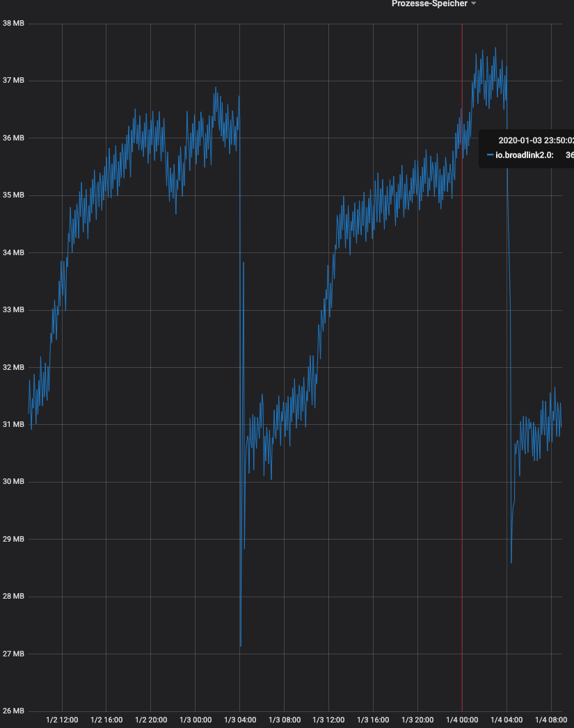The height and width of the screenshot is (728, 574).
Task: Click the 1/3 12:00 time axis label
Action: pos(329,720)
